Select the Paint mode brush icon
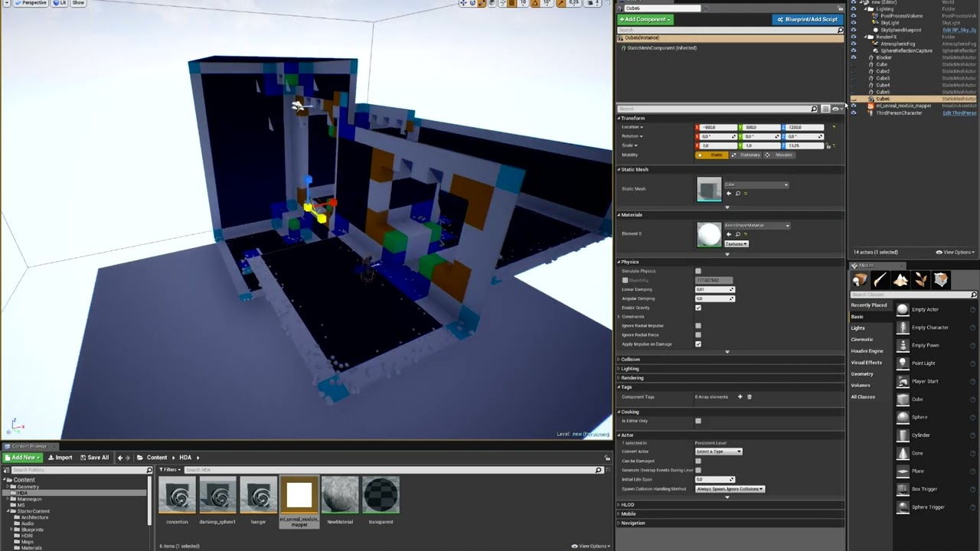 coord(880,281)
